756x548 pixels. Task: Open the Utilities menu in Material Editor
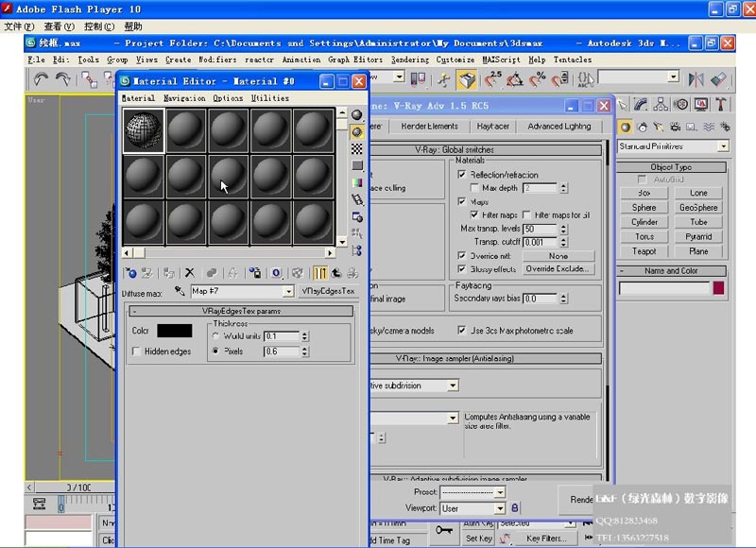(x=269, y=98)
